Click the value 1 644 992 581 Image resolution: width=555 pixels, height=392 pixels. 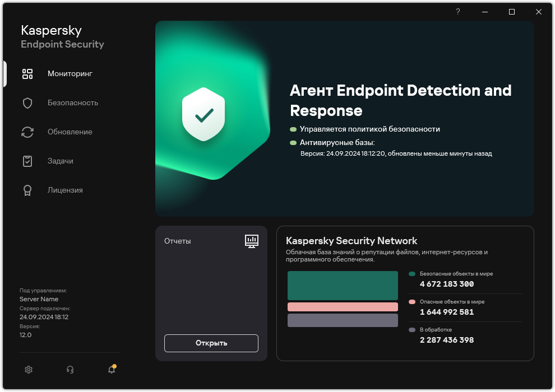tap(447, 312)
